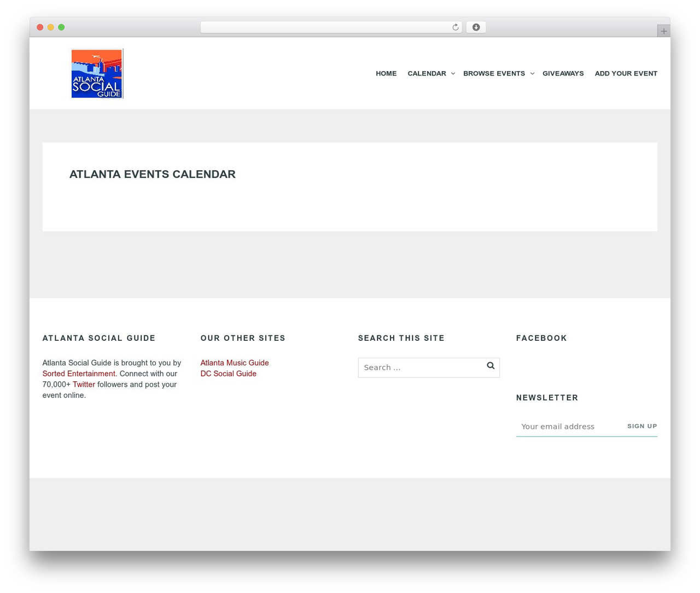The image size is (700, 593).
Task: Follow the Sorted Entertainment link
Action: (x=79, y=374)
